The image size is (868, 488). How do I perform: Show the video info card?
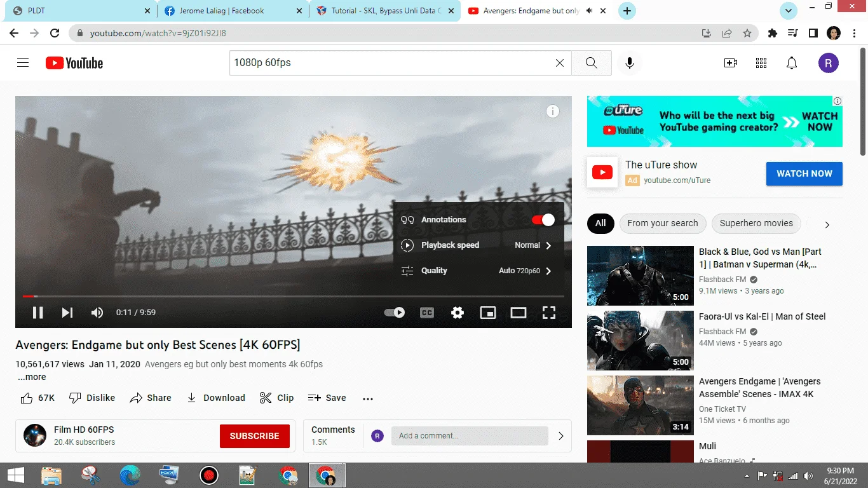click(553, 112)
